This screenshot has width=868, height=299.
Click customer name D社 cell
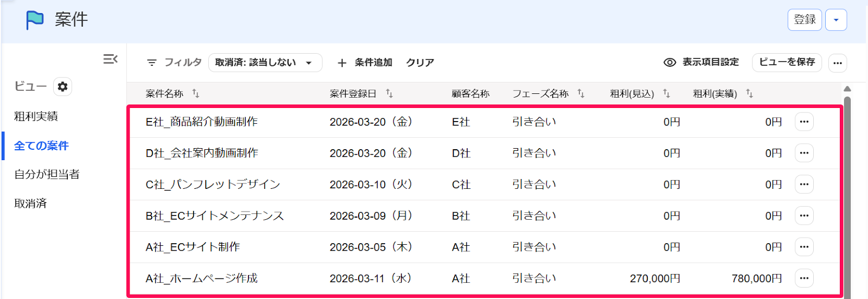(x=461, y=154)
